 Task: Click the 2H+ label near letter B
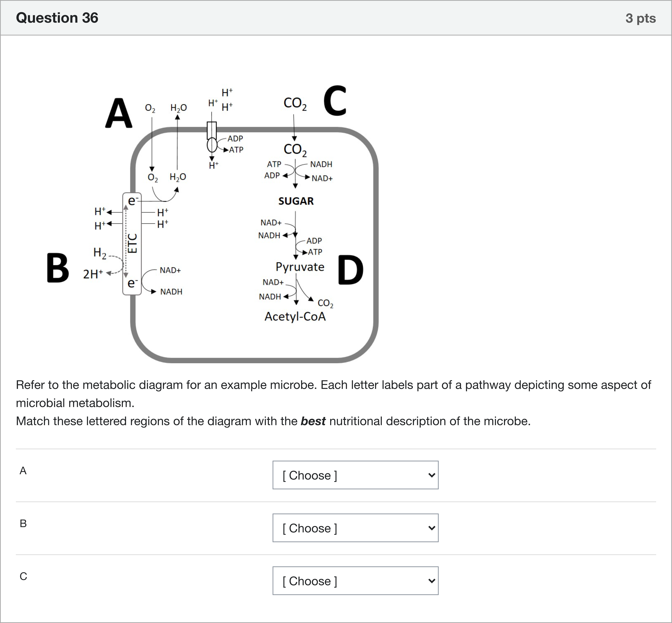point(93,274)
